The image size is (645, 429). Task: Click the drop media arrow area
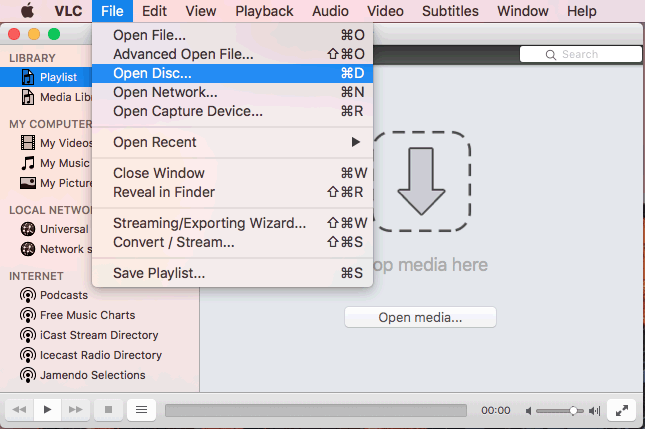(421, 181)
